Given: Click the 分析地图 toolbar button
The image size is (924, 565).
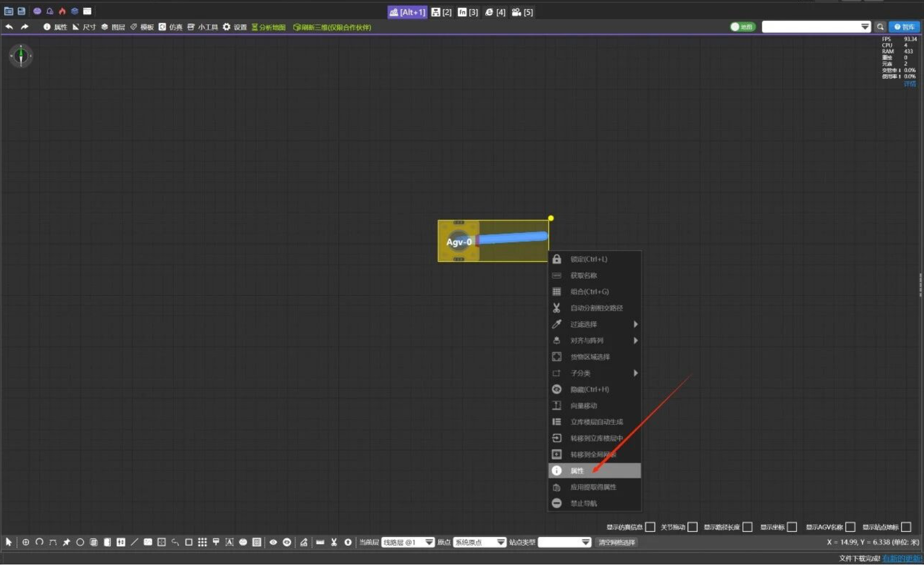Looking at the screenshot, I should tap(269, 27).
